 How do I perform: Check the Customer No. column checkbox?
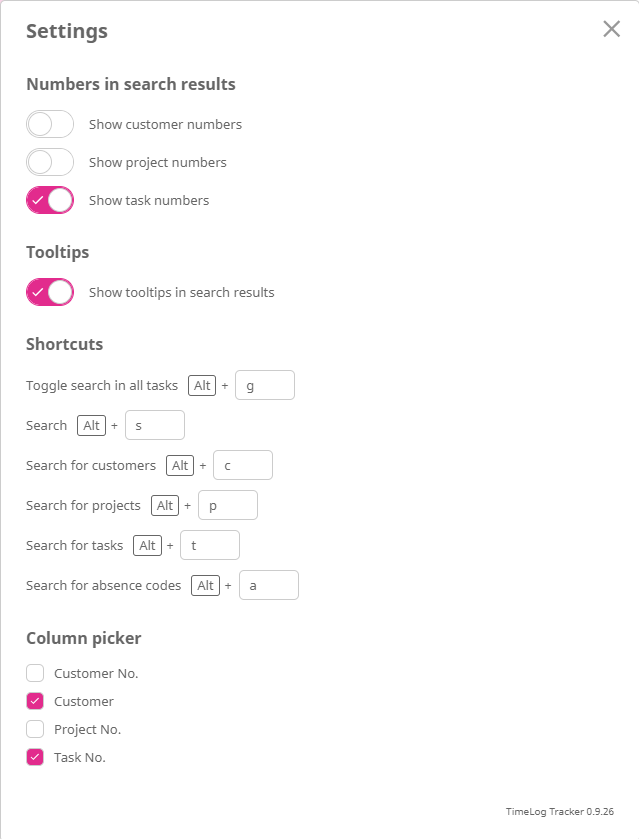(35, 673)
